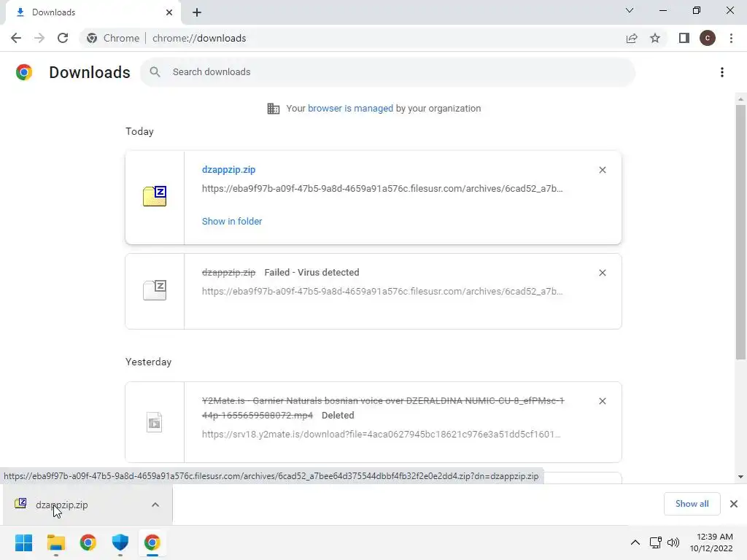This screenshot has width=747, height=560.
Task: Click the Chrome site info chip
Action: point(113,38)
